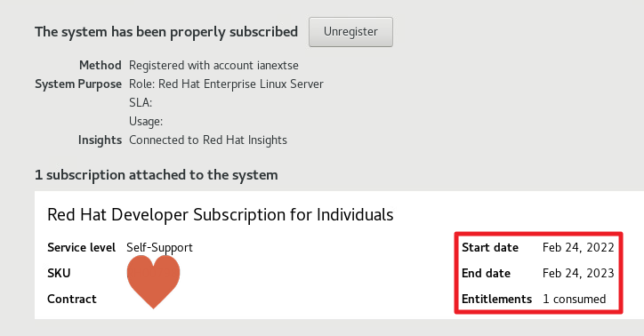Click the SLA field line
Viewport: 644px width, 336px height.
(x=141, y=102)
